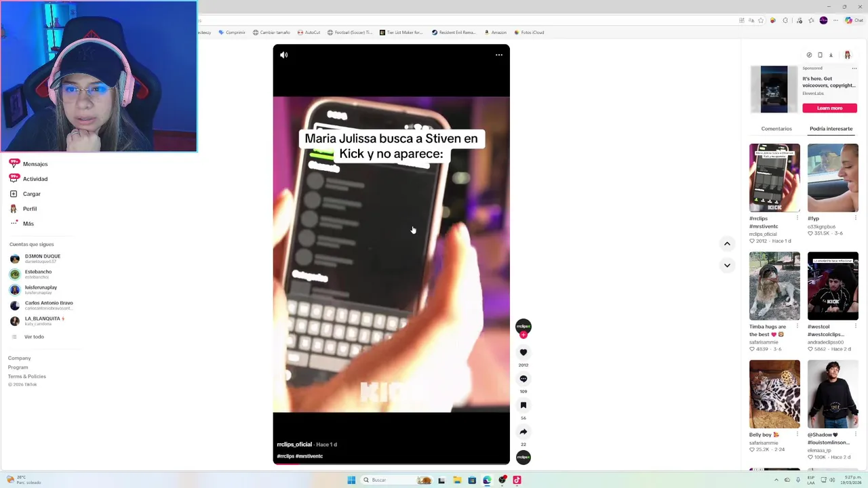Open Timba hugs are the best thumbnail

pyautogui.click(x=774, y=286)
